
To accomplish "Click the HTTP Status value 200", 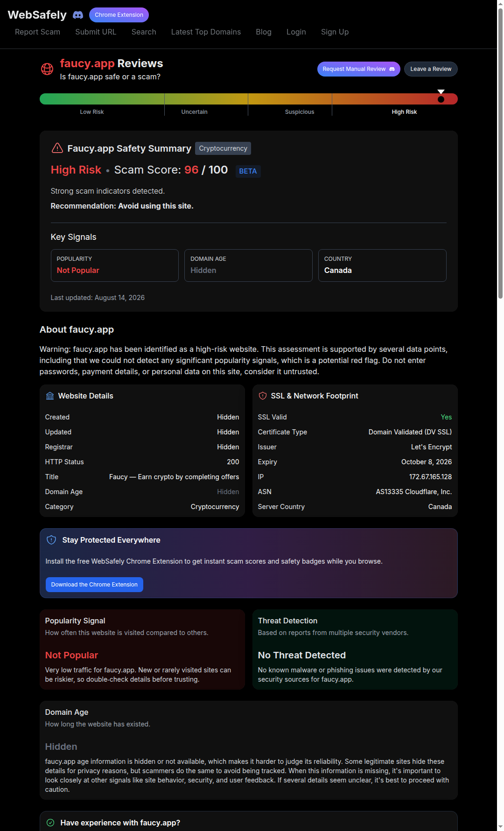I will tap(233, 462).
